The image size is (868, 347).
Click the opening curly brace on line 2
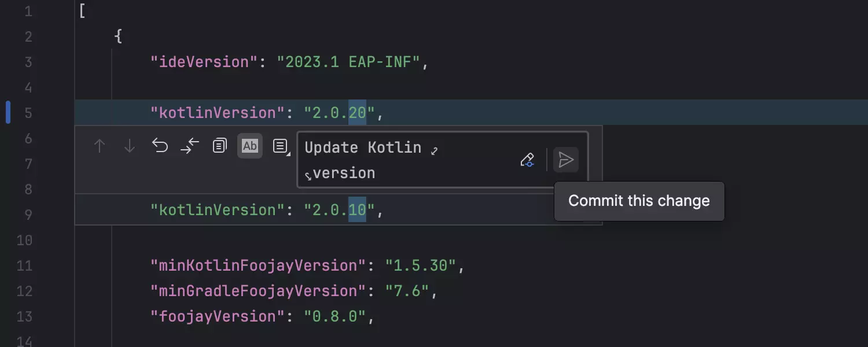(118, 36)
